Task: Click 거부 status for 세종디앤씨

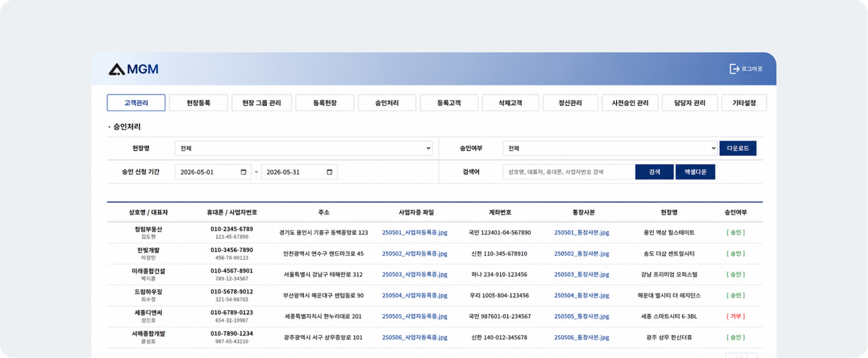Action: point(736,316)
